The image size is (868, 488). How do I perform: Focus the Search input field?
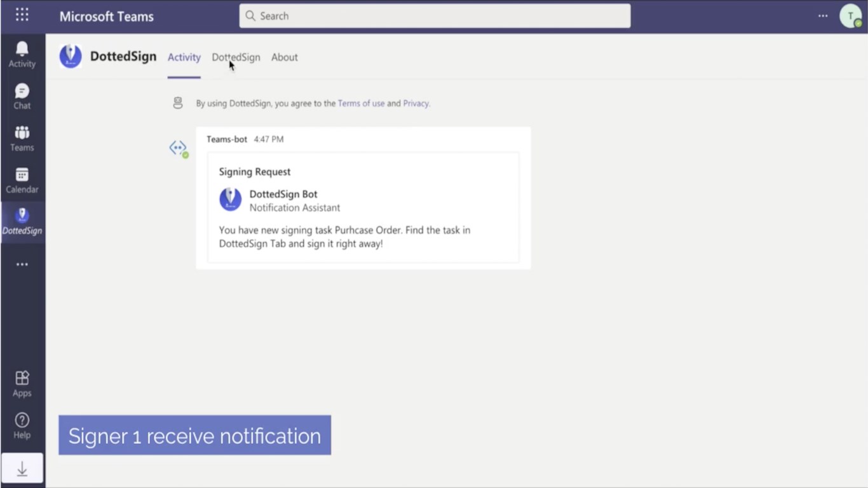coord(435,16)
